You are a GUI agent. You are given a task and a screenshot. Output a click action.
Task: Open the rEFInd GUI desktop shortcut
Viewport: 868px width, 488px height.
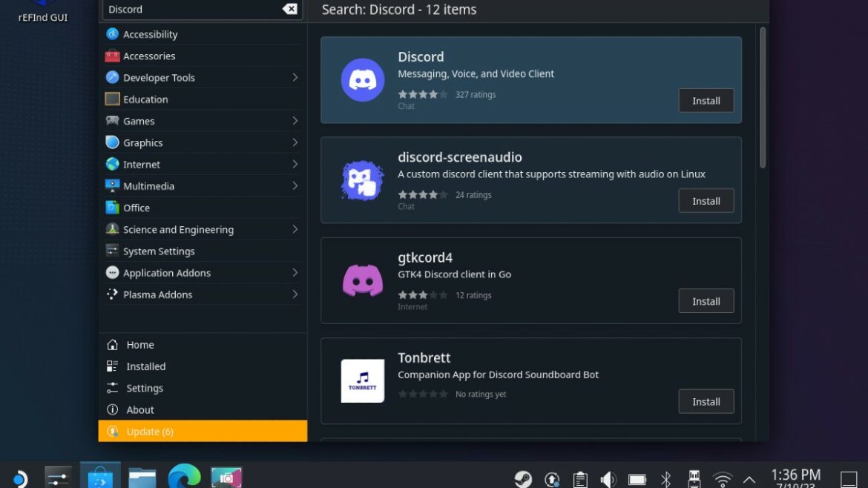click(42, 11)
